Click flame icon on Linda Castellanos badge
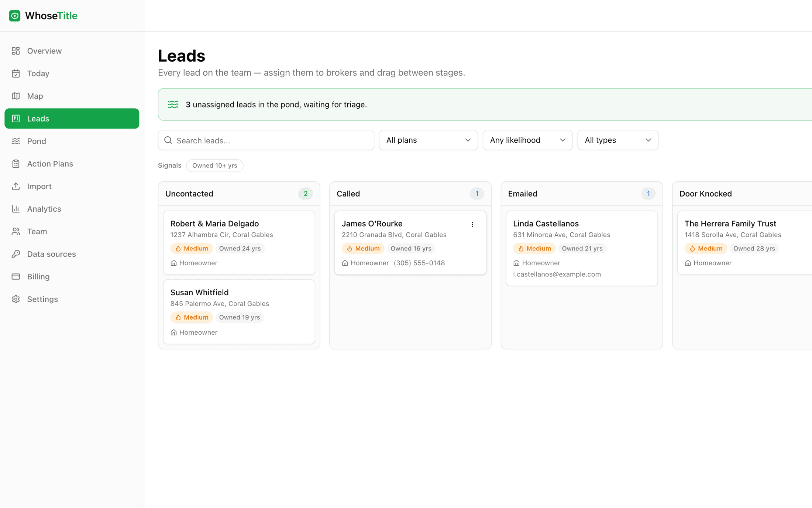Viewport: 812px width, 508px height. coord(521,249)
